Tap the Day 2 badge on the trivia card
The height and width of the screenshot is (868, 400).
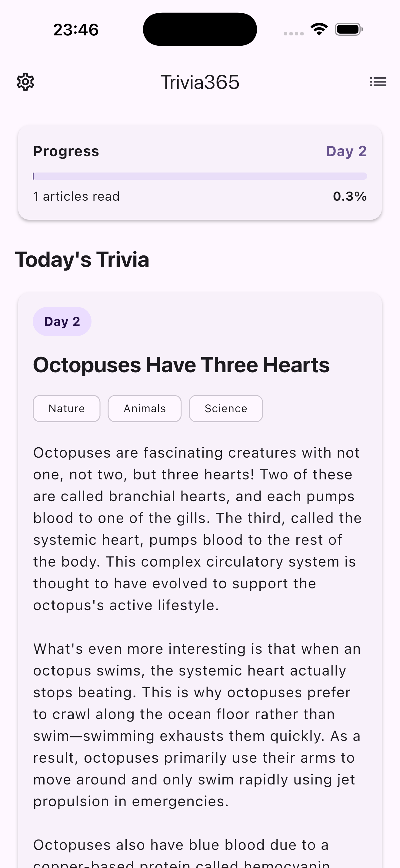[x=62, y=321]
